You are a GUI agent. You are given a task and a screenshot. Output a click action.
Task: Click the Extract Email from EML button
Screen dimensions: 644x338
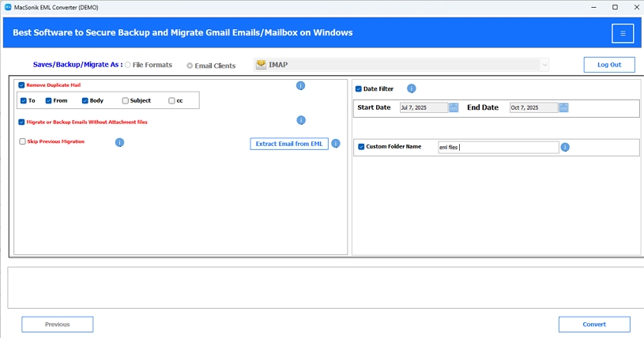(289, 144)
